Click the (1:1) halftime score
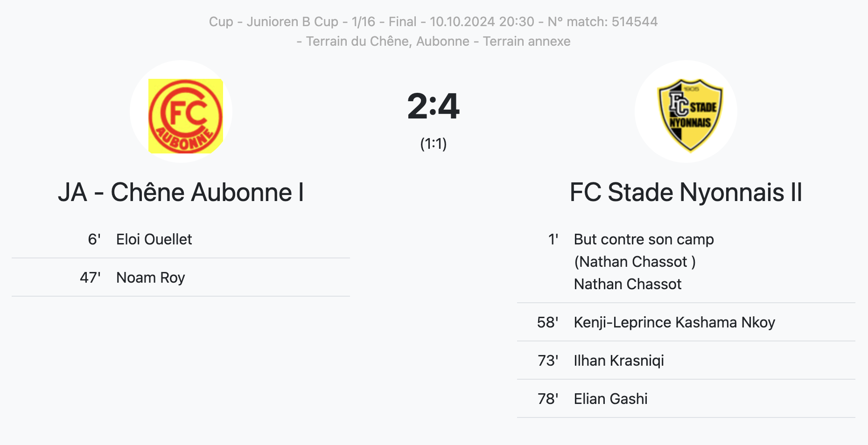This screenshot has height=445, width=868. (433, 144)
